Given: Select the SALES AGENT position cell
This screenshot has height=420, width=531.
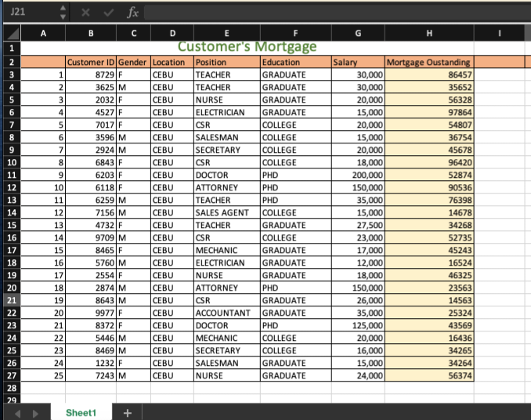Looking at the screenshot, I should point(227,212).
